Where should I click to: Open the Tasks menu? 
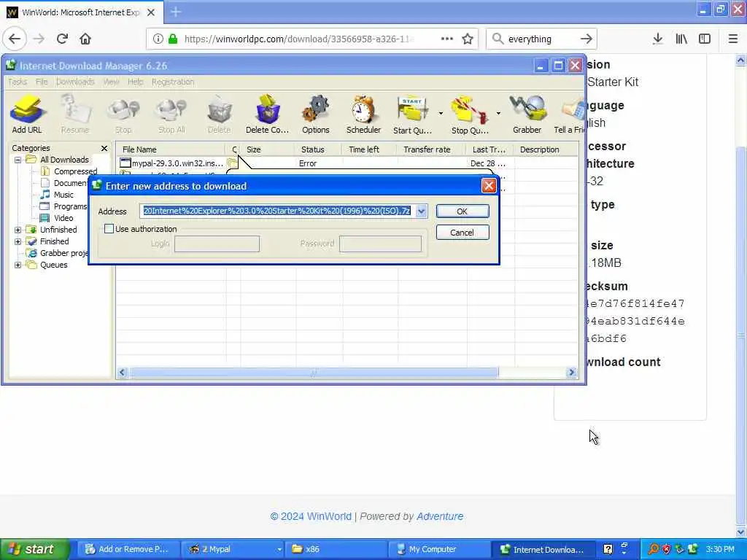(x=18, y=82)
